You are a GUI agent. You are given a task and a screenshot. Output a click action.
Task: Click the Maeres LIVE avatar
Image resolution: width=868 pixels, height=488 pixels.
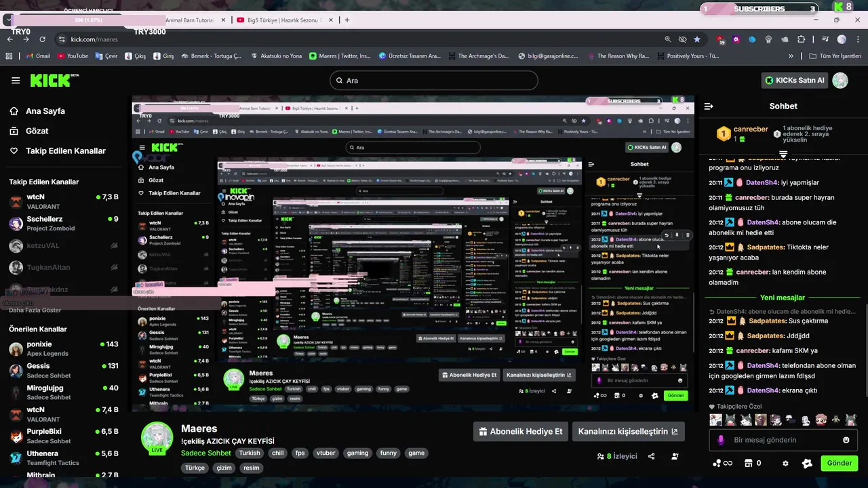(157, 439)
